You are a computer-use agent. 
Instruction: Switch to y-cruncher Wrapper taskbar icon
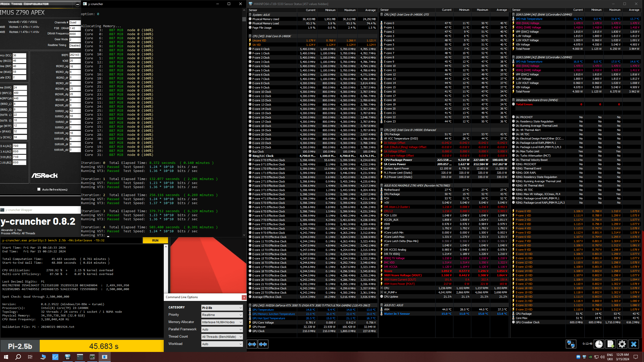pyautogui.click(x=105, y=357)
